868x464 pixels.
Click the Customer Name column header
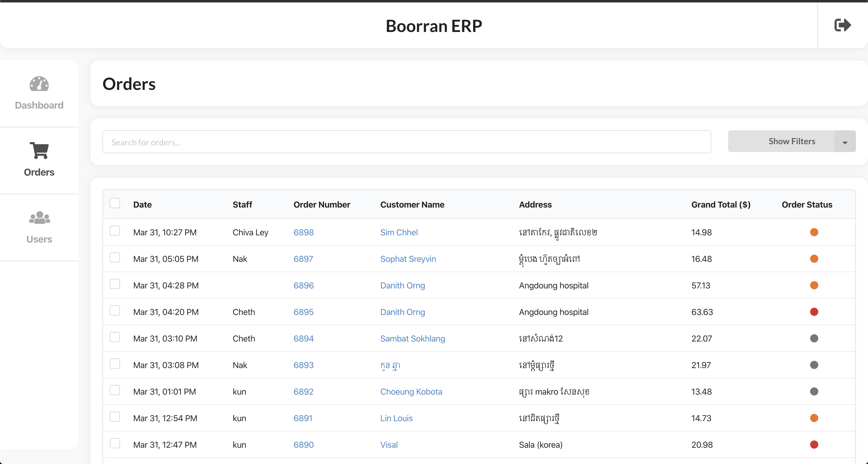point(412,205)
